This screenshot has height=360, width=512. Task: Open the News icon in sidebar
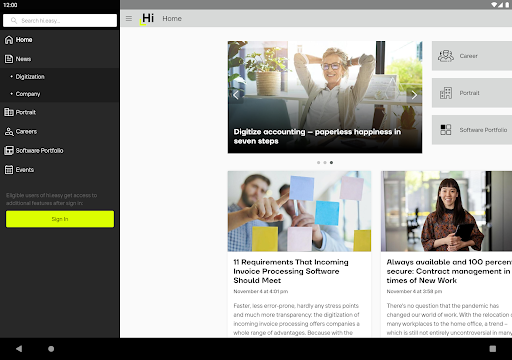(x=9, y=59)
